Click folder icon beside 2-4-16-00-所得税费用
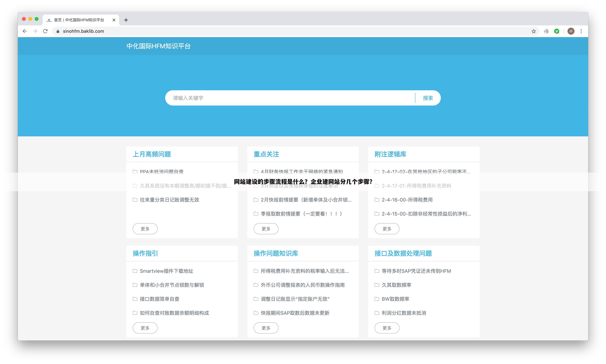This screenshot has height=364, width=606. click(x=377, y=200)
